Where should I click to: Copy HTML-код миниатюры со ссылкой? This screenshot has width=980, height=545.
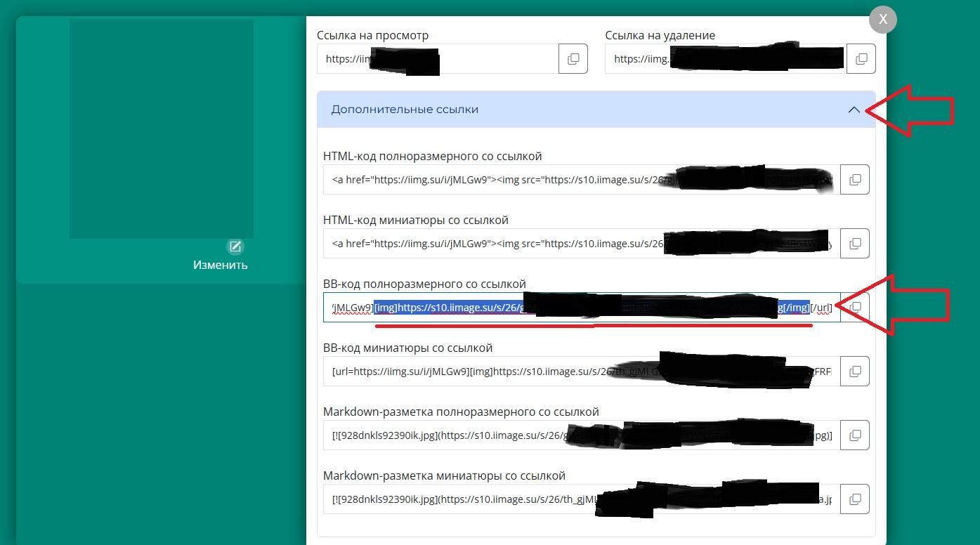[855, 244]
